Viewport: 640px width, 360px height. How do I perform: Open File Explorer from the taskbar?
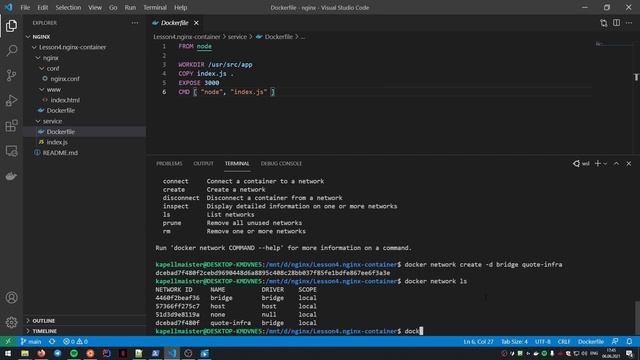[x=25, y=353]
